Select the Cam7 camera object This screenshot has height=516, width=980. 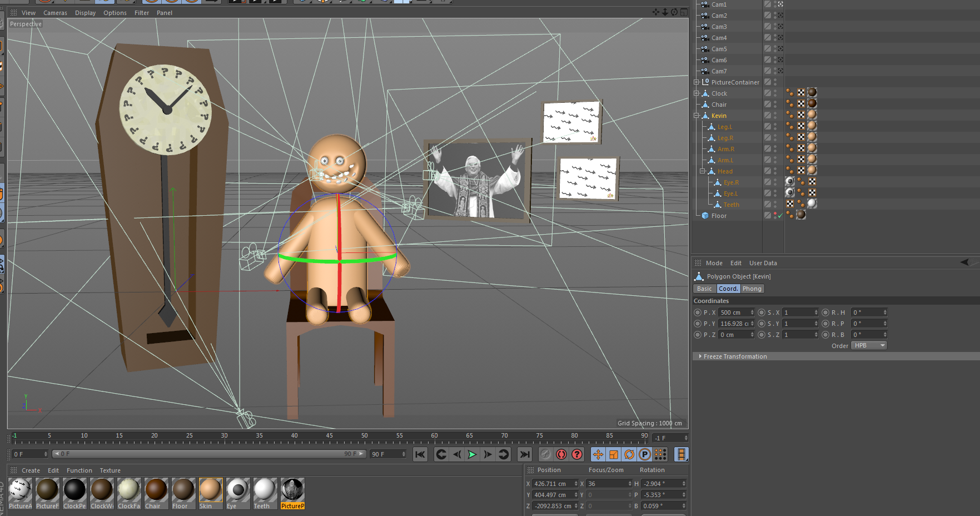click(719, 71)
